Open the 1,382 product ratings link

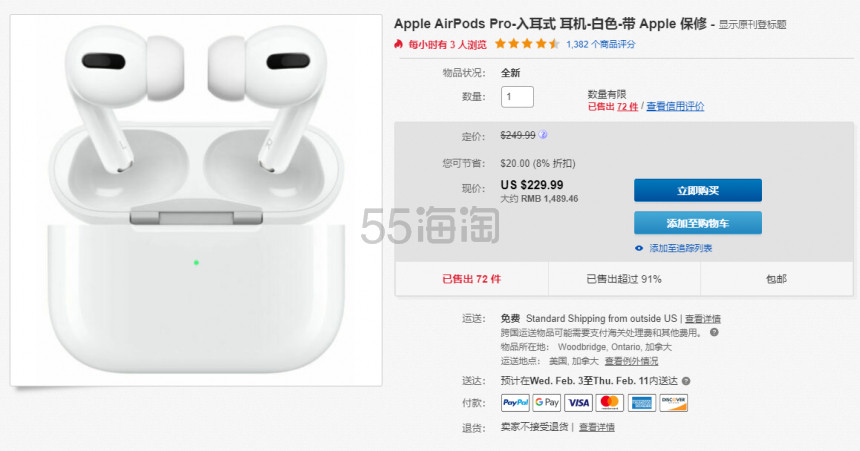(x=601, y=44)
